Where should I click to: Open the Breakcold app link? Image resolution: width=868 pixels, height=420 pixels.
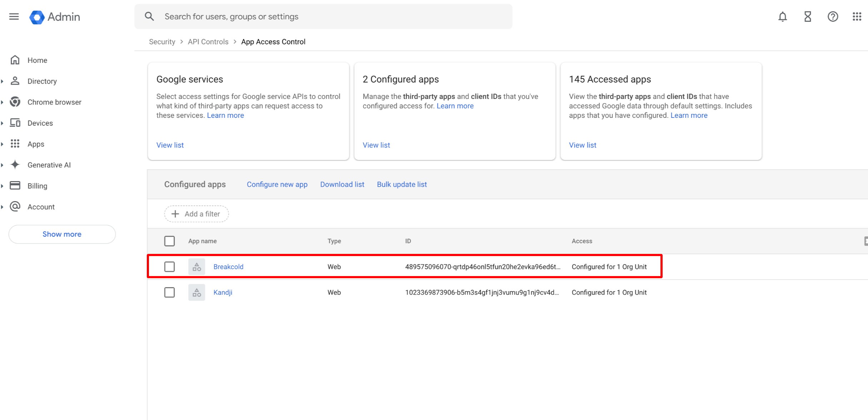click(x=228, y=267)
